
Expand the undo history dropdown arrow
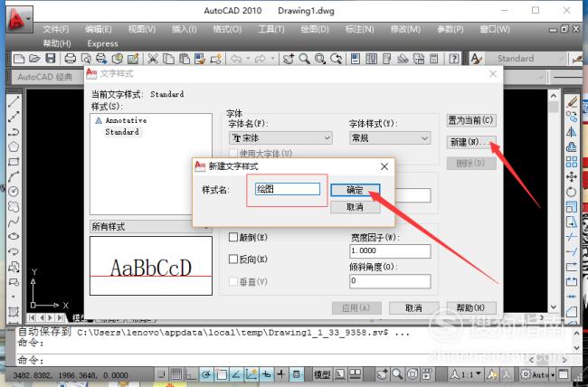[248, 59]
